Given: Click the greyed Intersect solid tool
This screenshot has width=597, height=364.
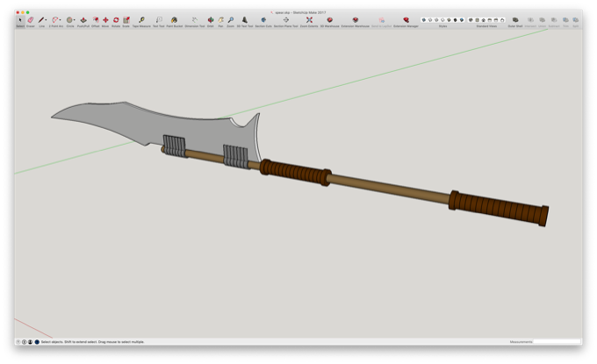Looking at the screenshot, I should pos(530,20).
